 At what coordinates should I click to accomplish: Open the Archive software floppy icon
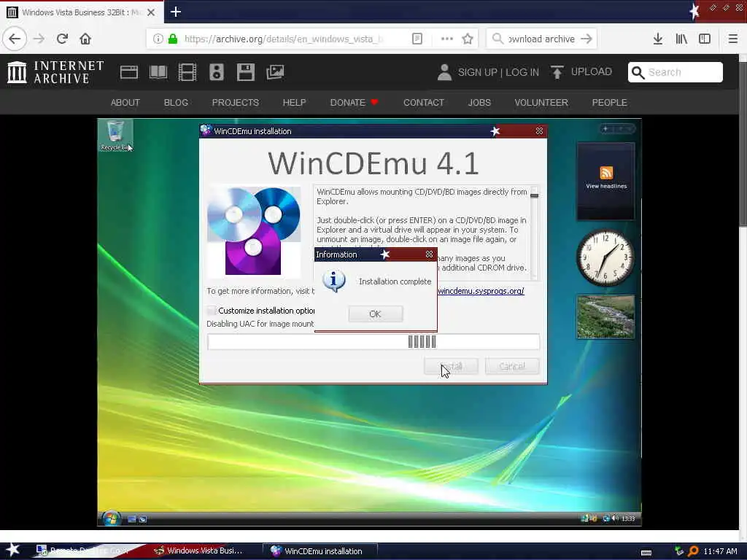246,72
